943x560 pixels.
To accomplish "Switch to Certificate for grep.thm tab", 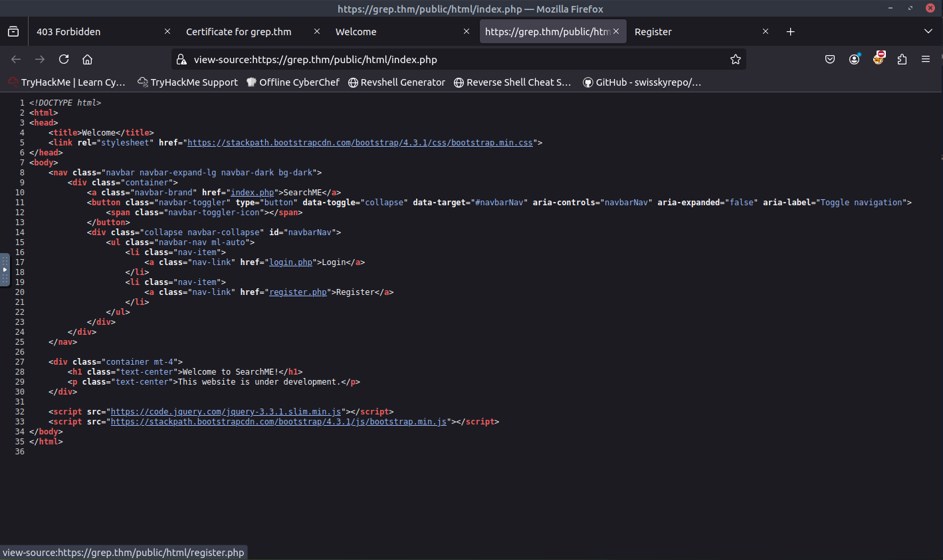I will (x=239, y=31).
